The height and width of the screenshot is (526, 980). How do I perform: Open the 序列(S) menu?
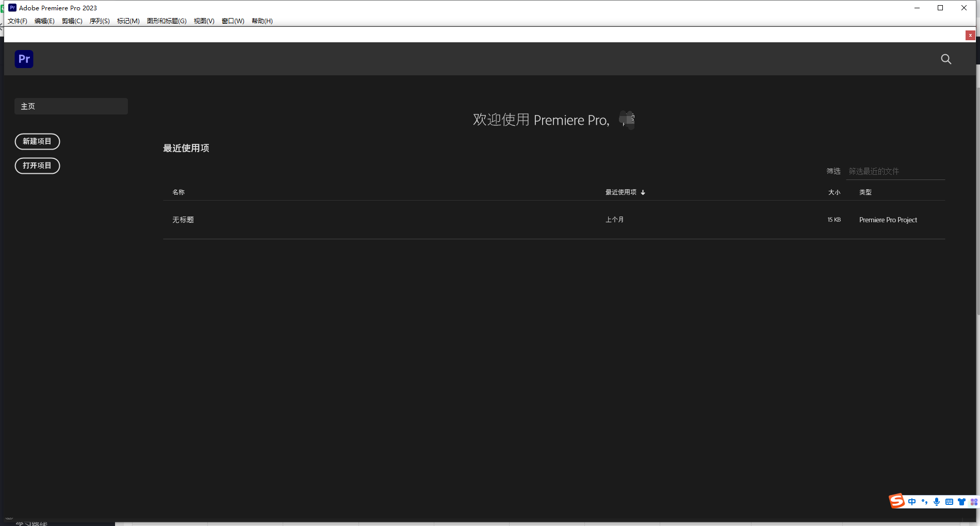point(100,21)
